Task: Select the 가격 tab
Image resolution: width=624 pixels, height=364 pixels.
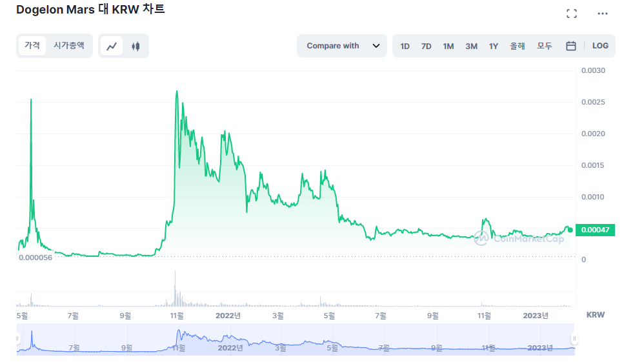Action: tap(32, 46)
